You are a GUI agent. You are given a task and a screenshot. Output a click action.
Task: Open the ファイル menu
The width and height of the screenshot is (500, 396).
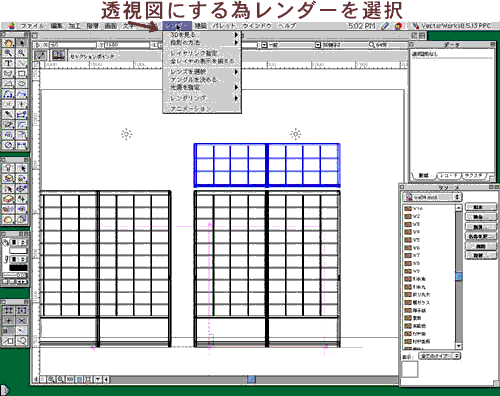point(32,26)
